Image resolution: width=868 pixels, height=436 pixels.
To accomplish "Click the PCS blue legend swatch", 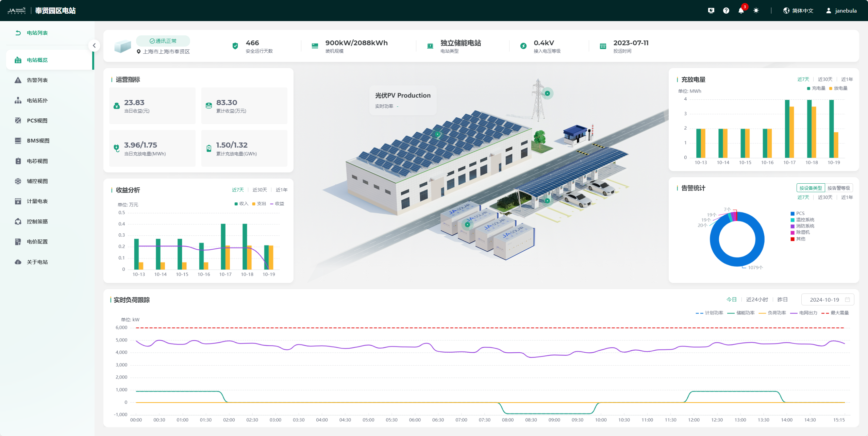I will pyautogui.click(x=792, y=214).
